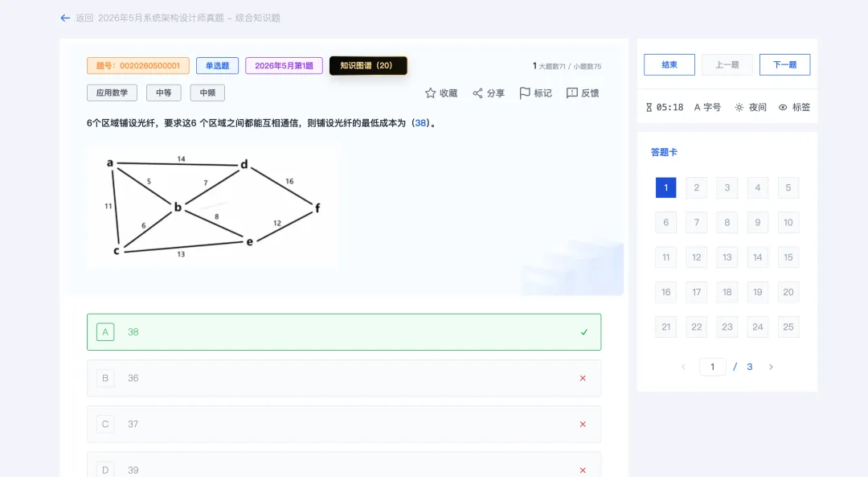
Task: Click the 结束 button
Action: pyautogui.click(x=669, y=65)
